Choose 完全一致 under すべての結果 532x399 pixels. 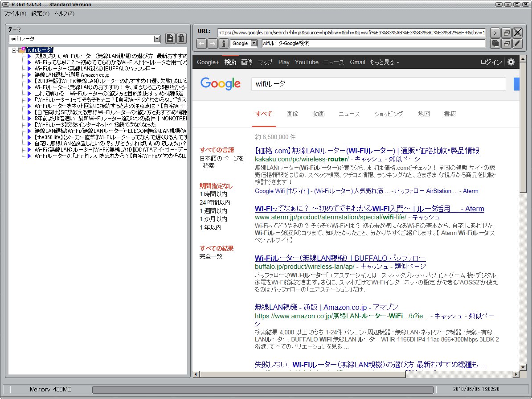pyautogui.click(x=211, y=256)
